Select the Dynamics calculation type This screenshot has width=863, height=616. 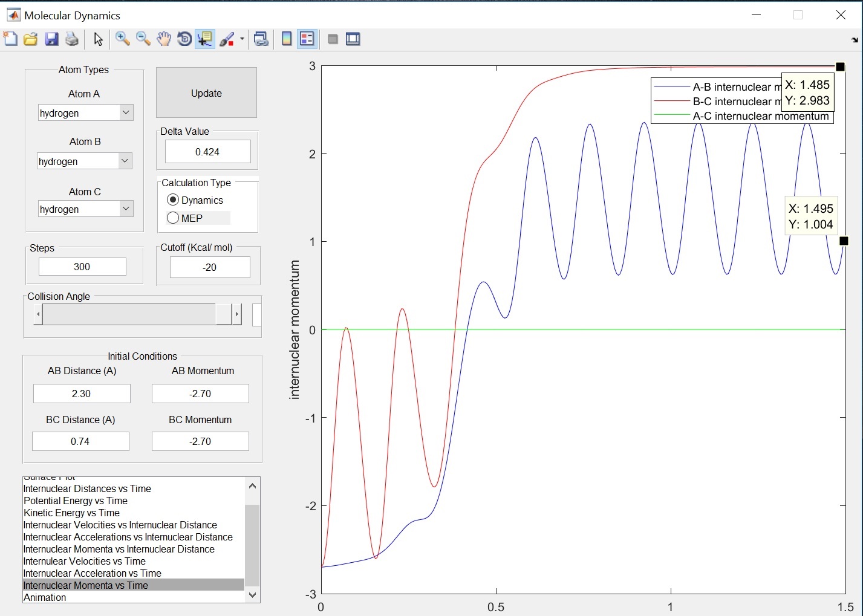pyautogui.click(x=174, y=200)
